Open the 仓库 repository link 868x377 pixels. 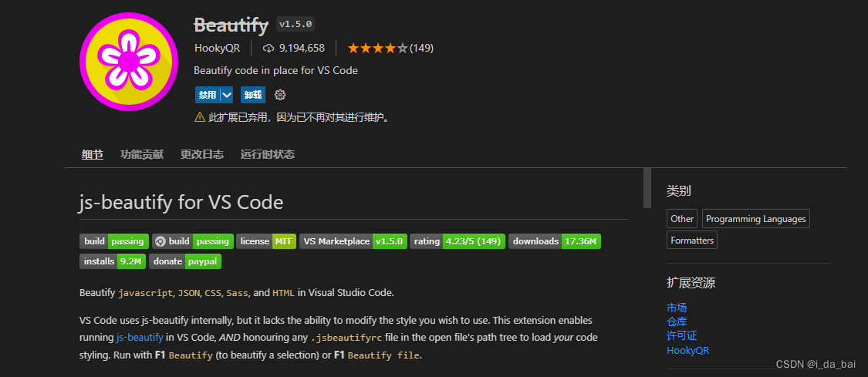coord(677,322)
